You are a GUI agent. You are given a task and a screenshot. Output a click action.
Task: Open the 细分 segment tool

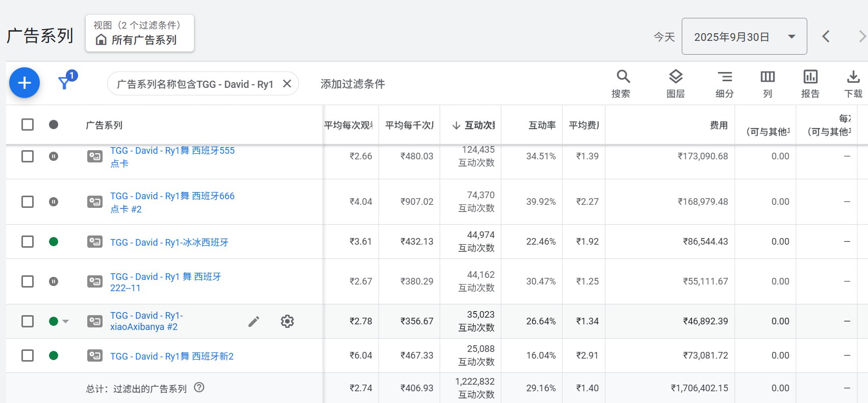pos(724,84)
